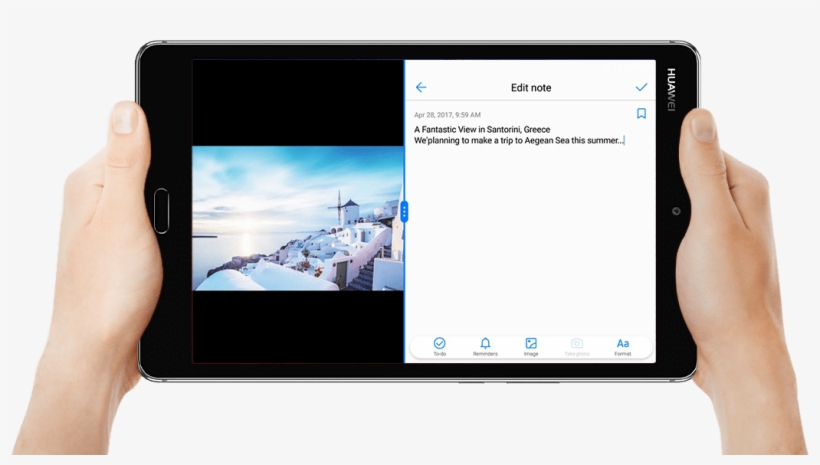Click the 'trip to Aegean Sea' text line

pyautogui.click(x=519, y=140)
